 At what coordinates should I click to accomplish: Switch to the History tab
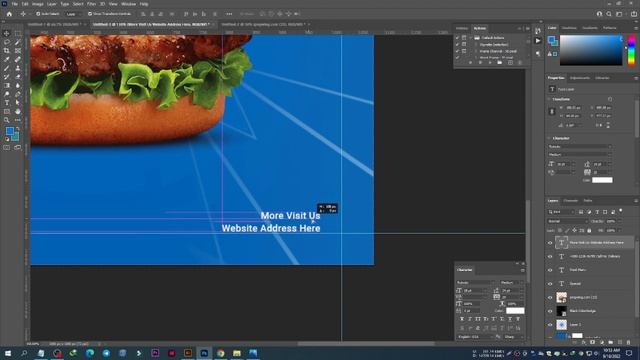462,29
